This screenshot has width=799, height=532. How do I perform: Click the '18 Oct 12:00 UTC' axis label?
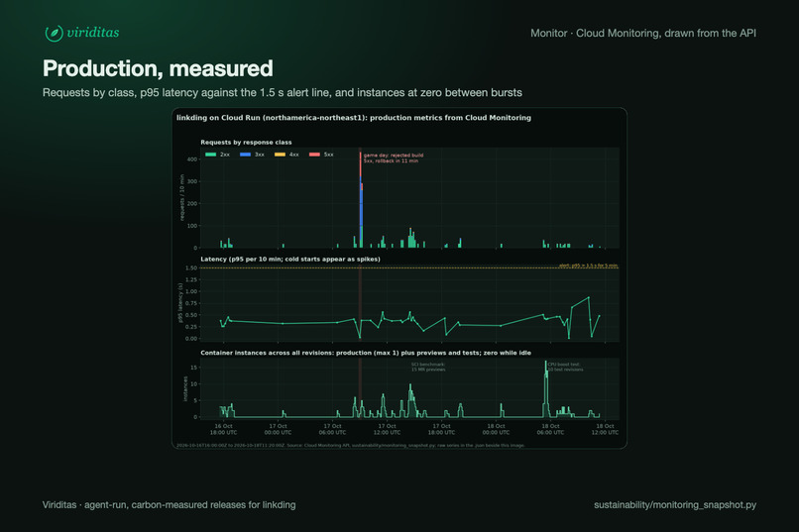click(605, 429)
